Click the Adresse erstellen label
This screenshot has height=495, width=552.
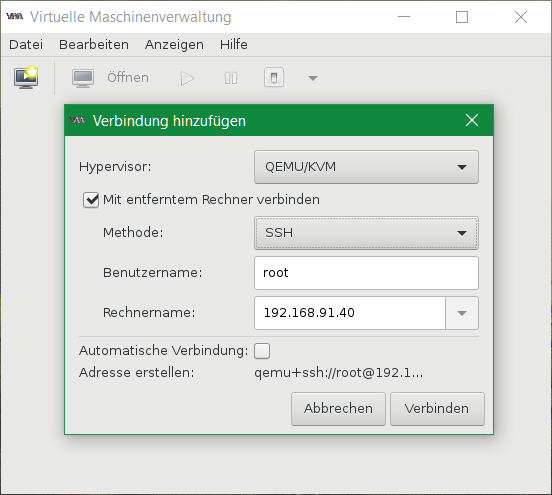click(137, 372)
